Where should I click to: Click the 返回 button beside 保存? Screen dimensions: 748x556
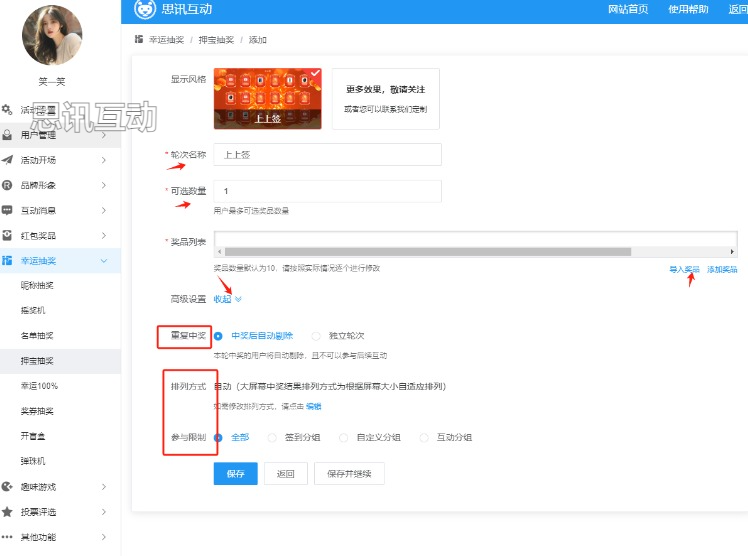[286, 474]
